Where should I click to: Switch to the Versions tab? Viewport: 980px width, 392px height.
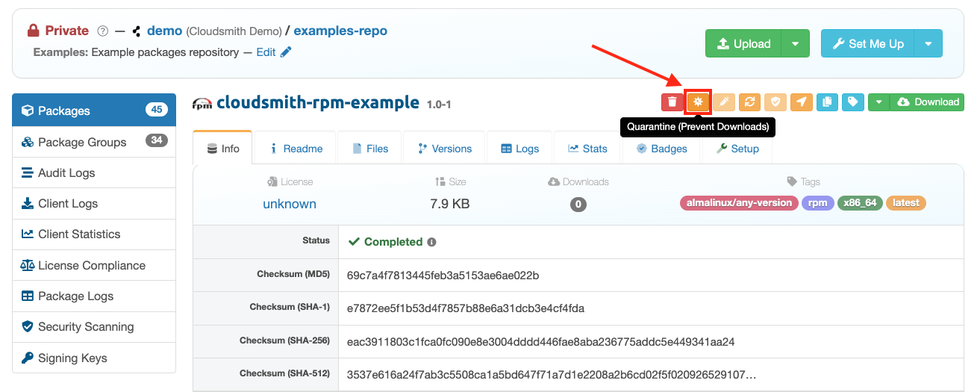pyautogui.click(x=444, y=148)
